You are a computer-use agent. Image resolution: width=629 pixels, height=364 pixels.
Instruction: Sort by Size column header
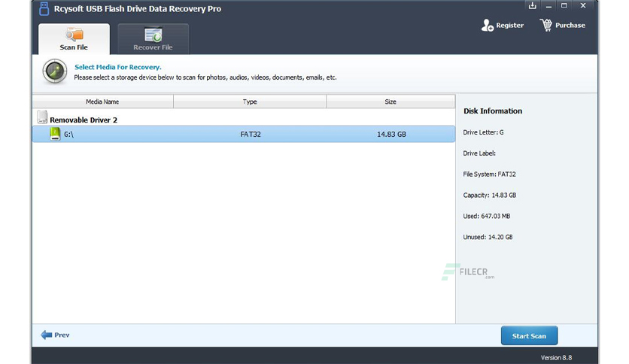click(x=390, y=102)
